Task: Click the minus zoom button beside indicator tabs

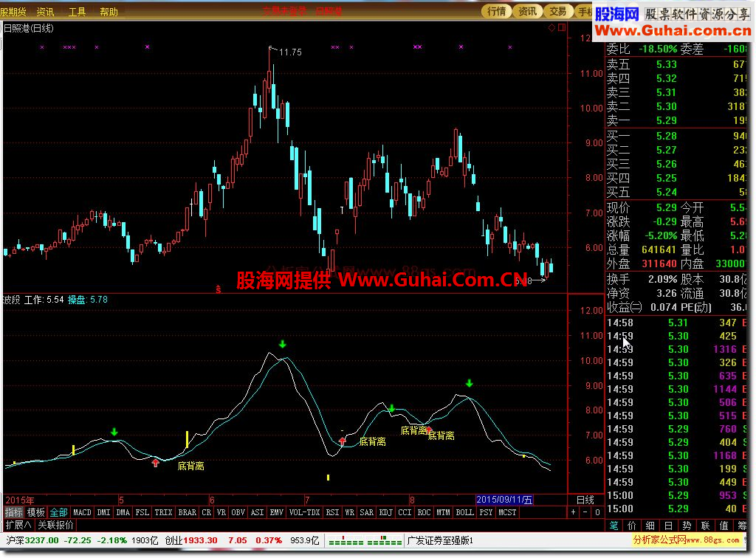Action: point(585,512)
